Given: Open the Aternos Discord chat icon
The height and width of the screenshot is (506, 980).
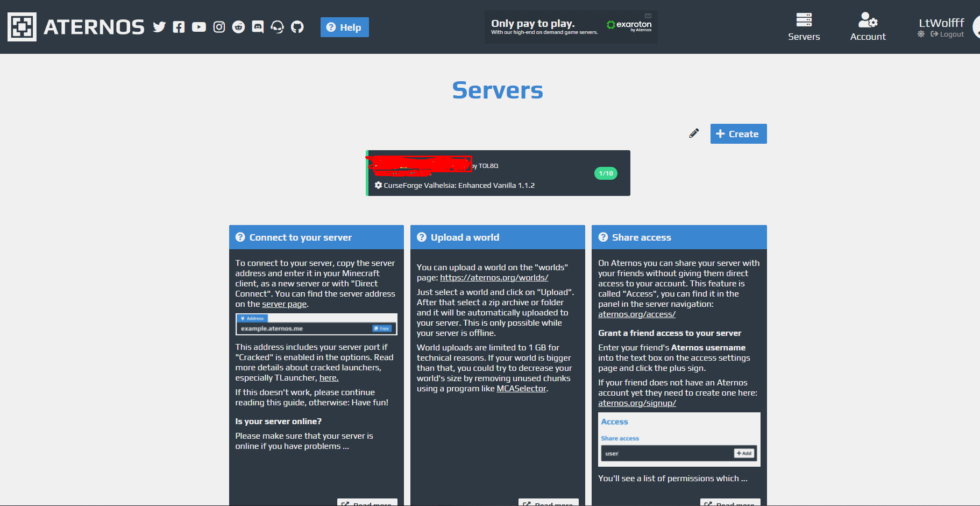Looking at the screenshot, I should pos(258,27).
